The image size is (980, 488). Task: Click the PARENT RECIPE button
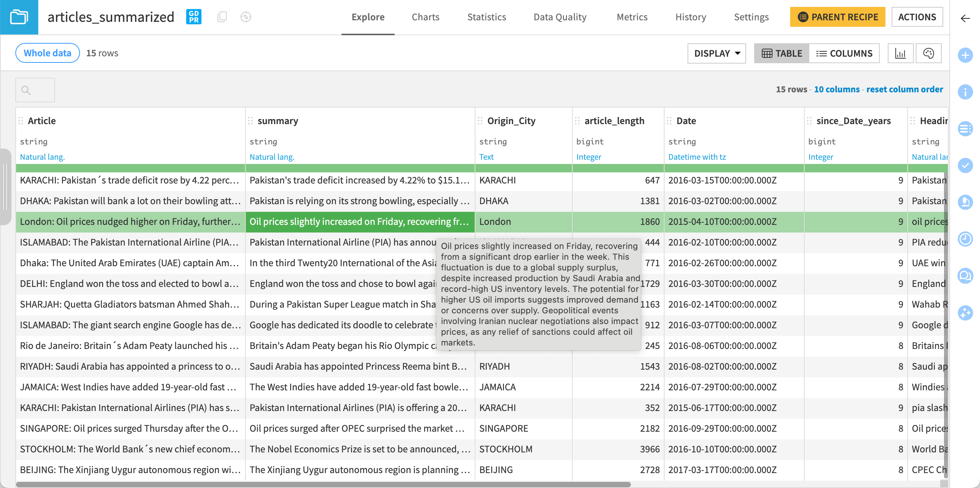coord(837,17)
